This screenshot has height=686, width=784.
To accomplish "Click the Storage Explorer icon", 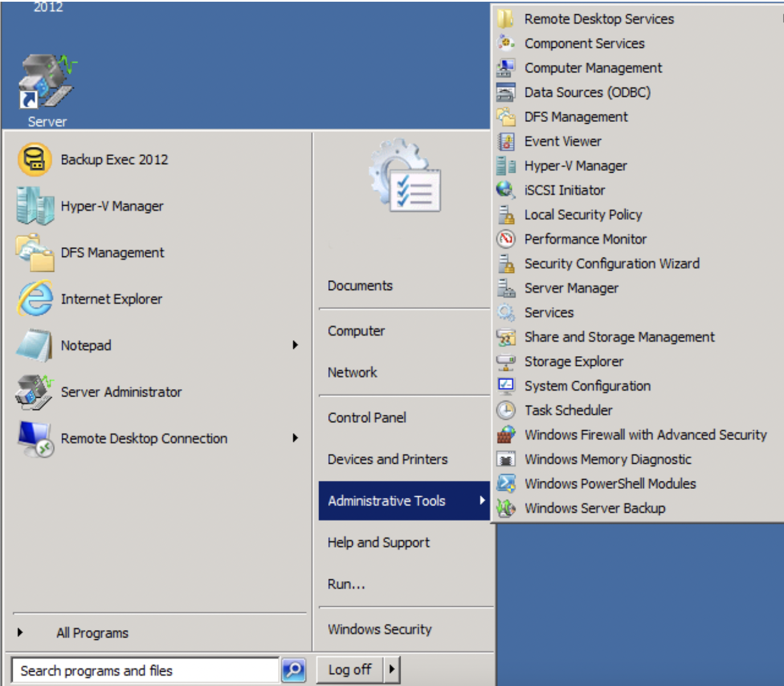I will point(505,361).
